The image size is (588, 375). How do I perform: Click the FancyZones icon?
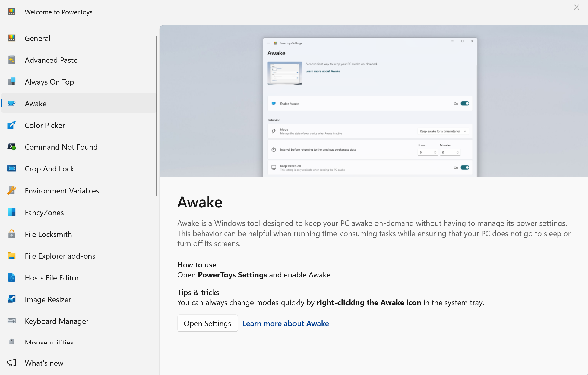click(x=12, y=212)
